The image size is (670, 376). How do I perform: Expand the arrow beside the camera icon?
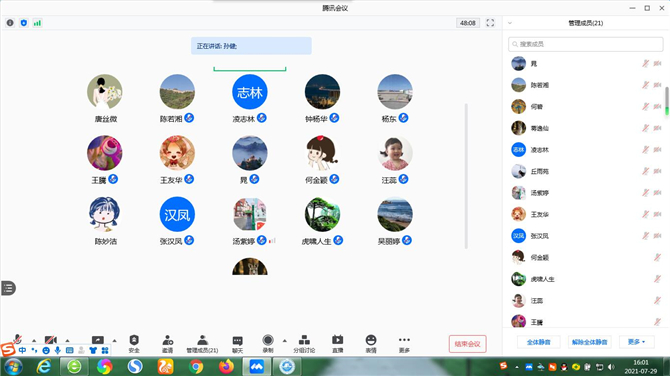click(x=68, y=341)
